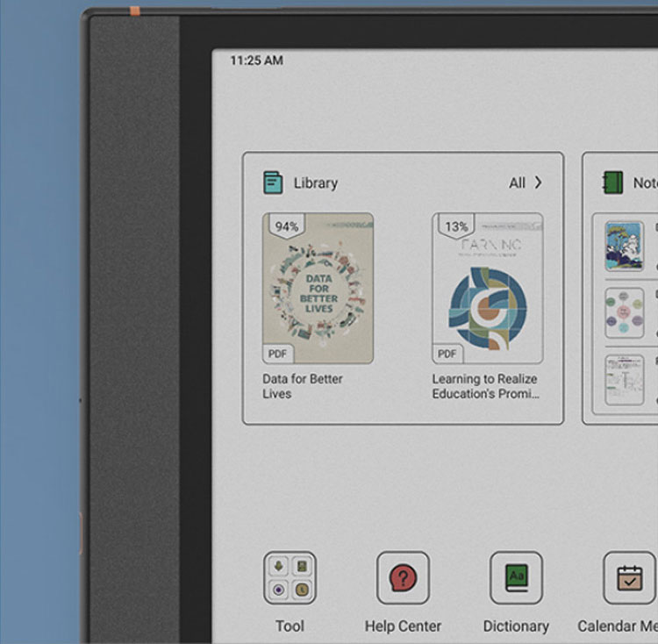The height and width of the screenshot is (644, 658).
Task: Click the Tool label
Action: [290, 626]
